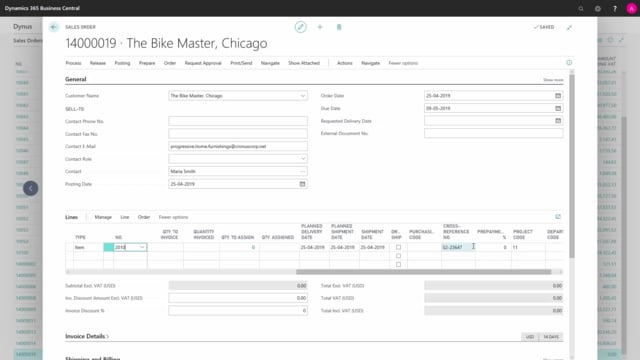640x360 pixels.
Task: Click the page vertical scrollbar
Action: [x=572, y=165]
